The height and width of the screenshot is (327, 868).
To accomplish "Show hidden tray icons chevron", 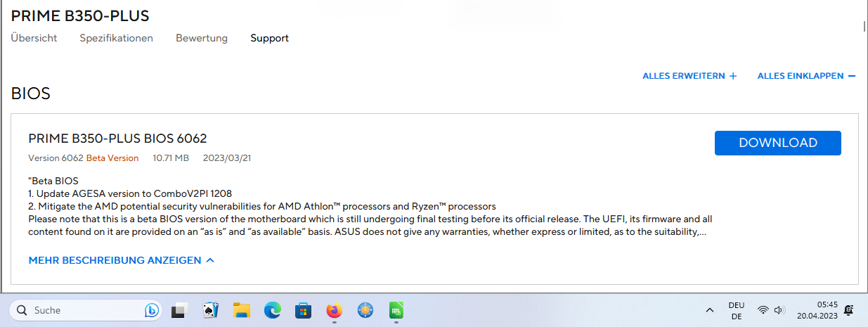I will [x=710, y=310].
